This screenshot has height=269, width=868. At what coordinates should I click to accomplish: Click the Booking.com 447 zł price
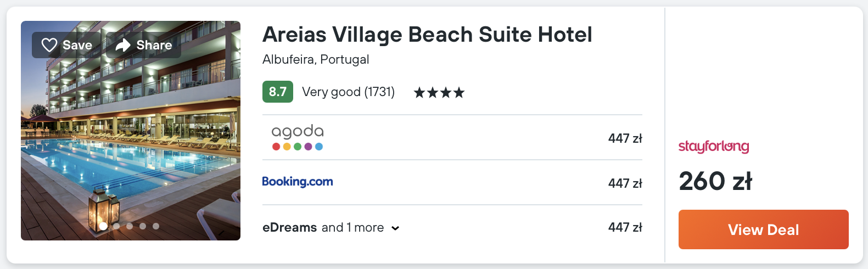[625, 183]
